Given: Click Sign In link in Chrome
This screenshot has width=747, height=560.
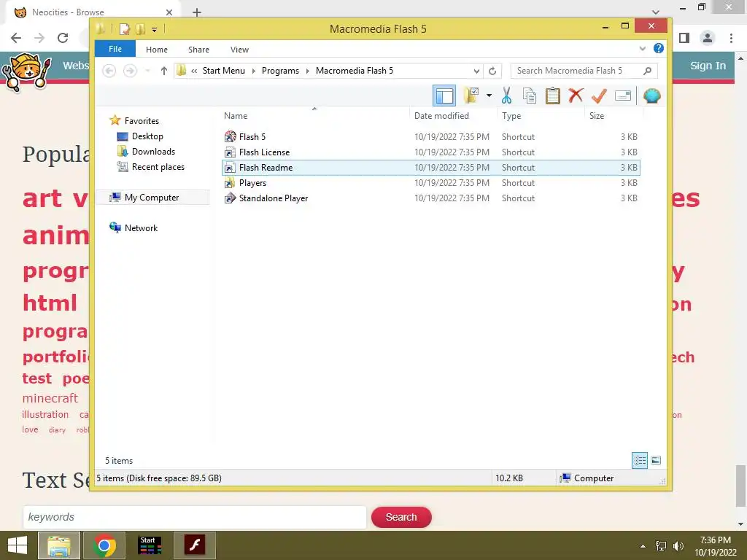Looking at the screenshot, I should (708, 66).
